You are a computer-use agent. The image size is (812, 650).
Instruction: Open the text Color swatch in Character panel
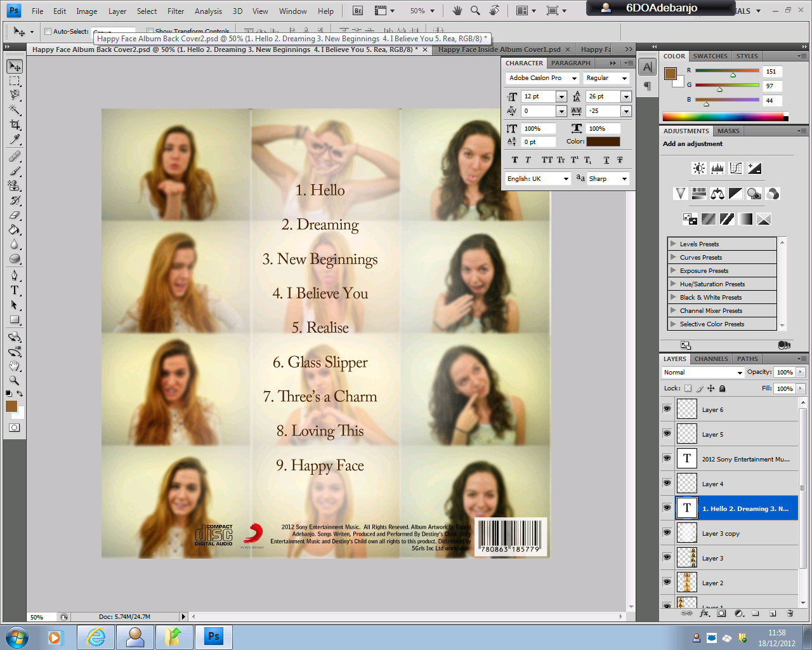603,141
